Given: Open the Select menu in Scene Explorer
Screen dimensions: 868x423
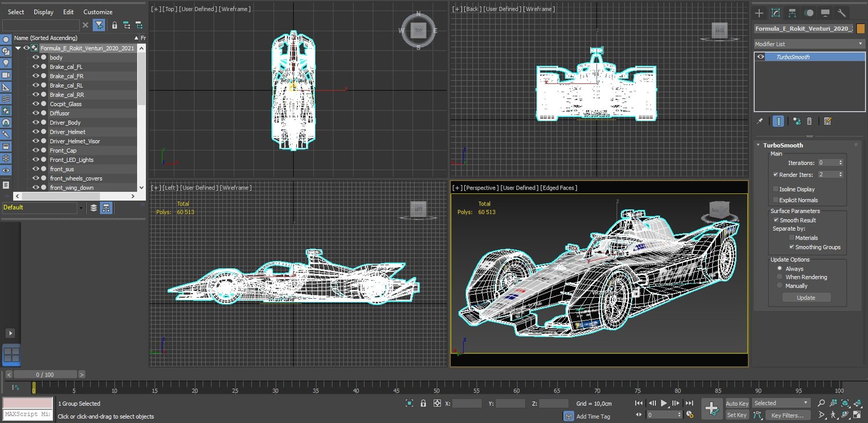Looking at the screenshot, I should tap(16, 12).
